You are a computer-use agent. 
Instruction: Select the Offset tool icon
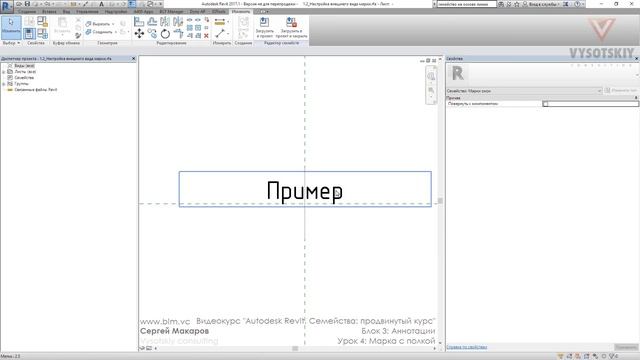coord(152,21)
